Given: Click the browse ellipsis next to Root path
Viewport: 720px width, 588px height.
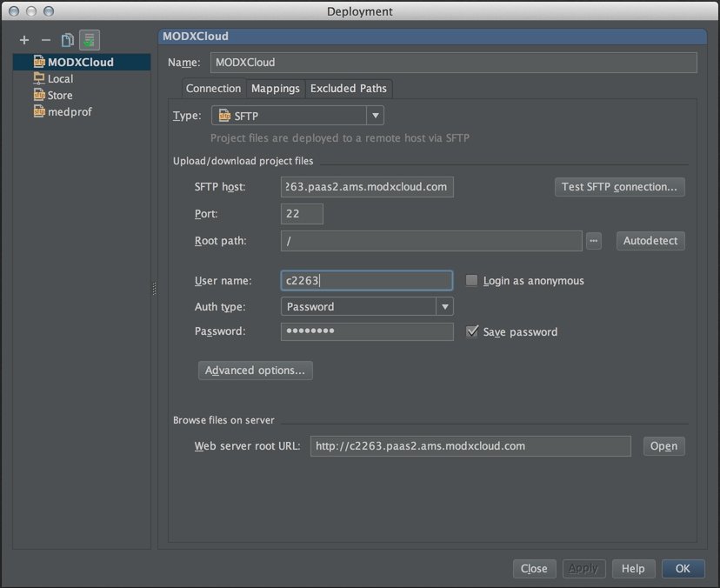Looking at the screenshot, I should [x=594, y=241].
